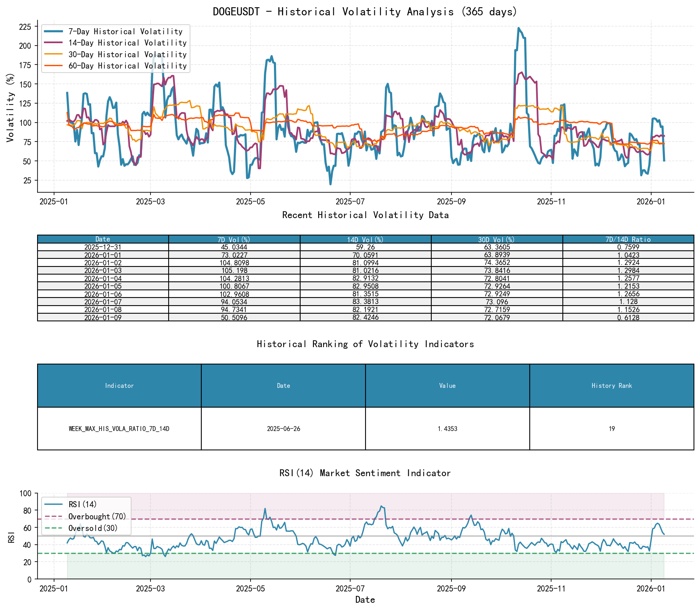Click the WEEK_MAX_HIS_VOLA_RATIO_7D_14D indicator cell
This screenshot has height=610, width=700.
click(119, 430)
